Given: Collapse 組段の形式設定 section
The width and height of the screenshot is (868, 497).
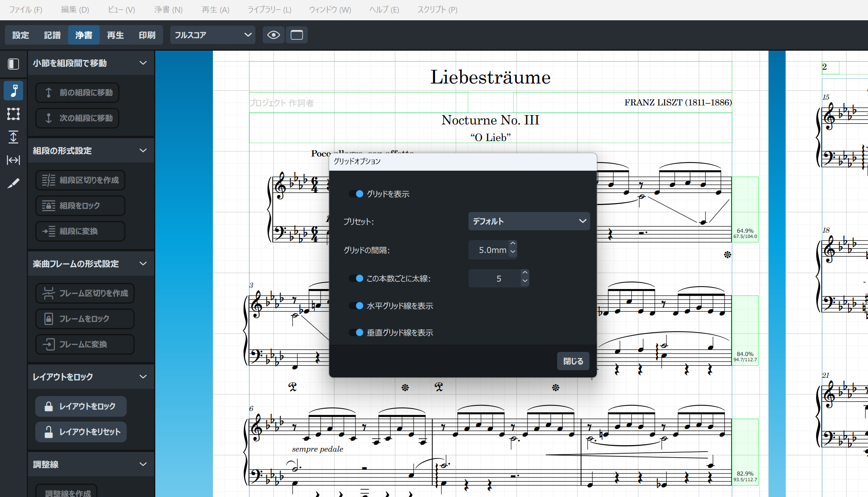Looking at the screenshot, I should click(143, 150).
